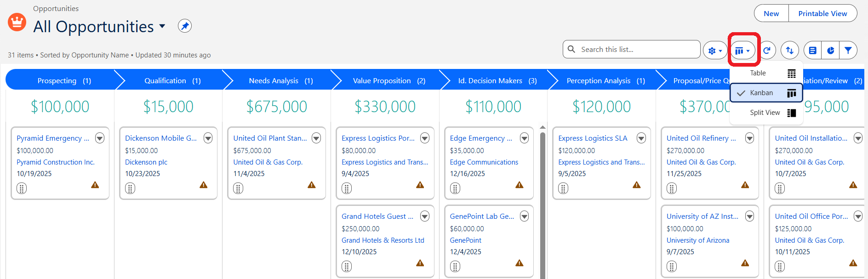This screenshot has height=279, width=868.
Task: Click drag handle on Edge Emergency card
Action: click(x=455, y=188)
